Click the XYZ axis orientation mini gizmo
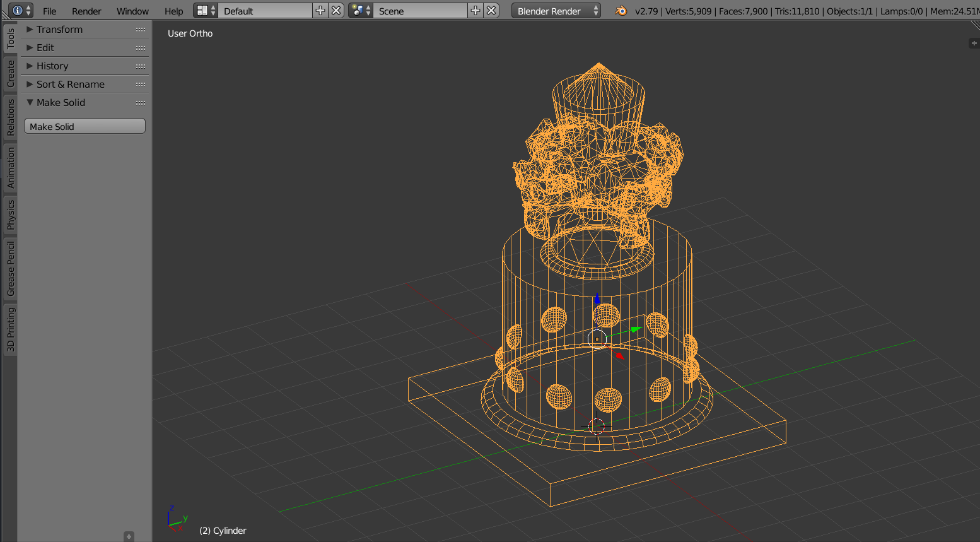 pyautogui.click(x=176, y=518)
